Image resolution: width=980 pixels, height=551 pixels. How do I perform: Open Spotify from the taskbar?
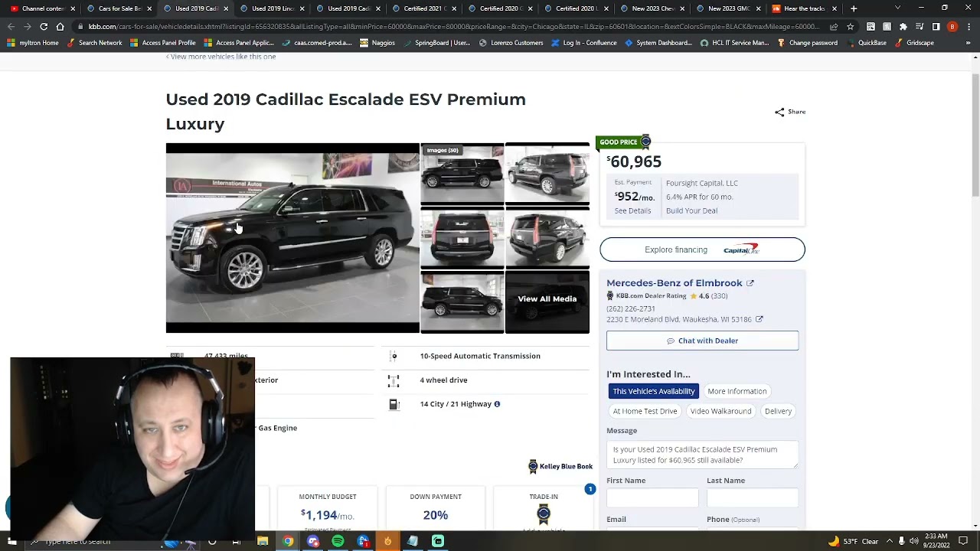(x=338, y=541)
